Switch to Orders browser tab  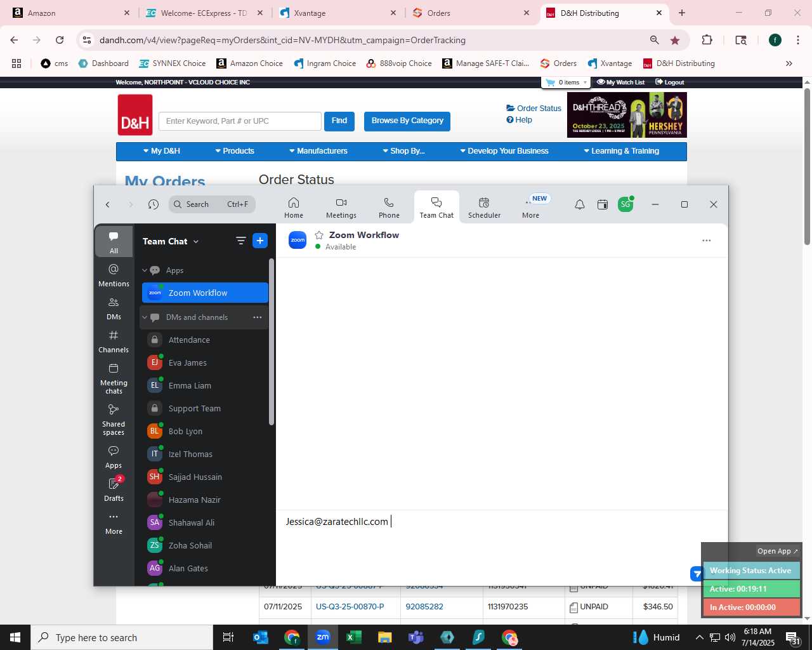471,13
